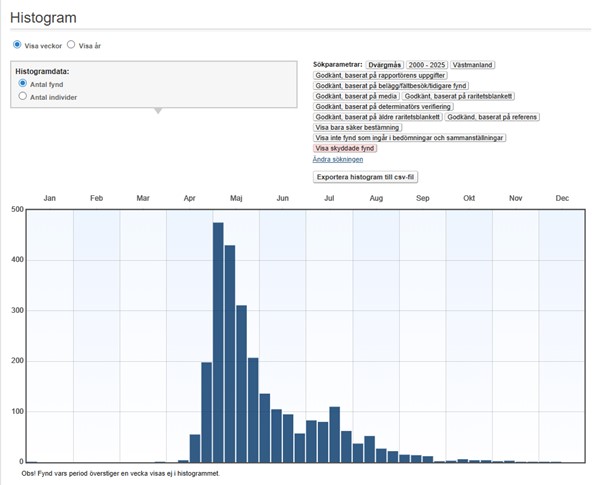
Task: Click the "Jul" month label on chart
Action: click(x=329, y=198)
